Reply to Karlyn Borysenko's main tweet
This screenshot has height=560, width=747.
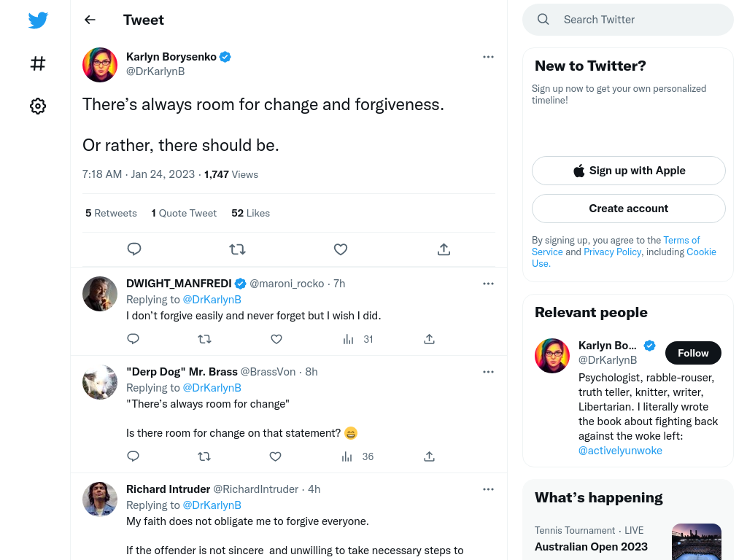[x=134, y=249]
